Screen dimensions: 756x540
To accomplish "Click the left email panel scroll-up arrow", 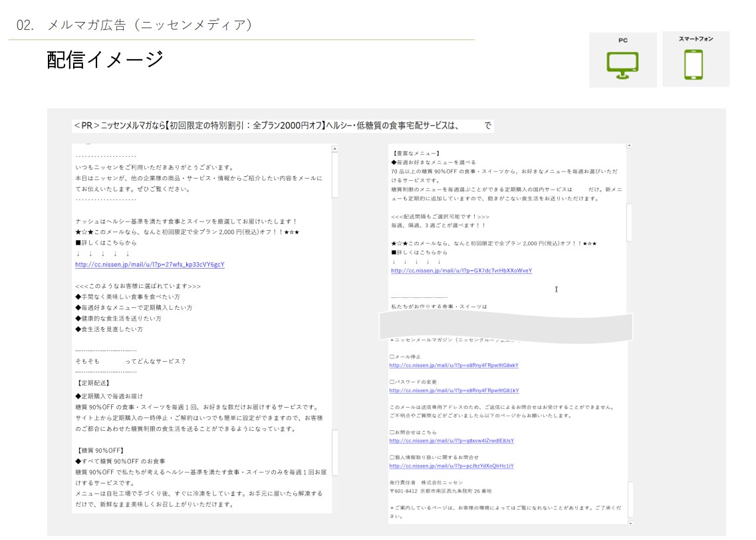I will pos(334,149).
